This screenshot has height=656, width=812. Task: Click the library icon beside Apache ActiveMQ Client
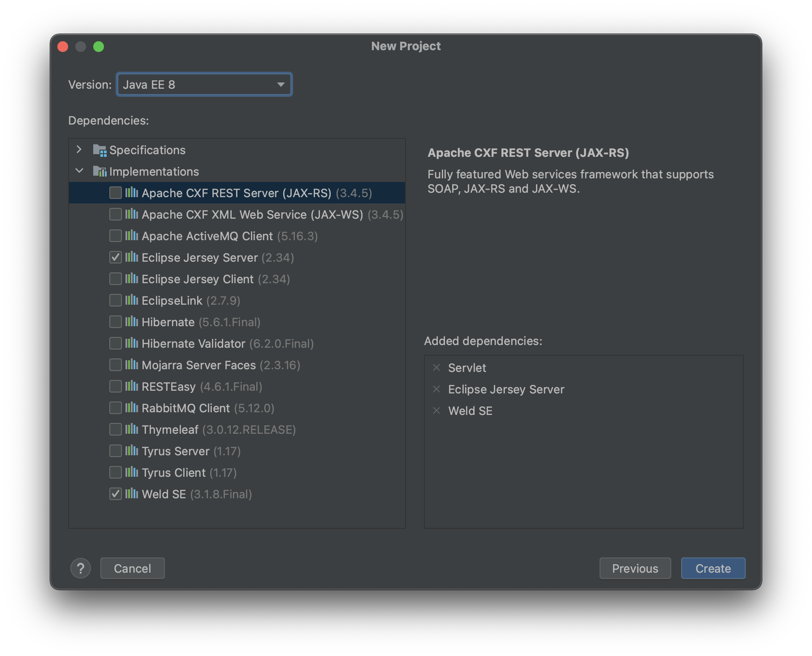point(131,236)
